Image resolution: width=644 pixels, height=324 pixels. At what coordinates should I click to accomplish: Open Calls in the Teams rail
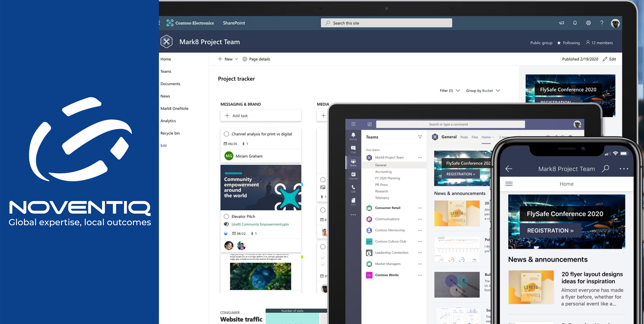(x=353, y=189)
